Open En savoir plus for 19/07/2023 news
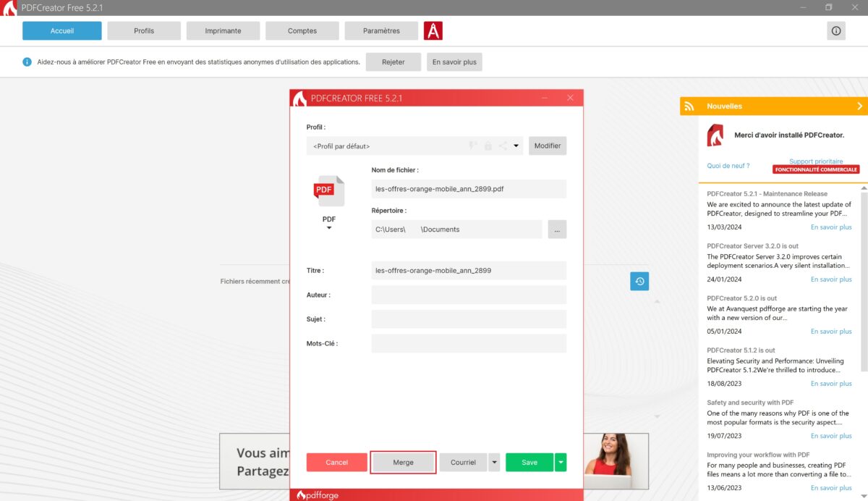The image size is (868, 501). pos(831,436)
